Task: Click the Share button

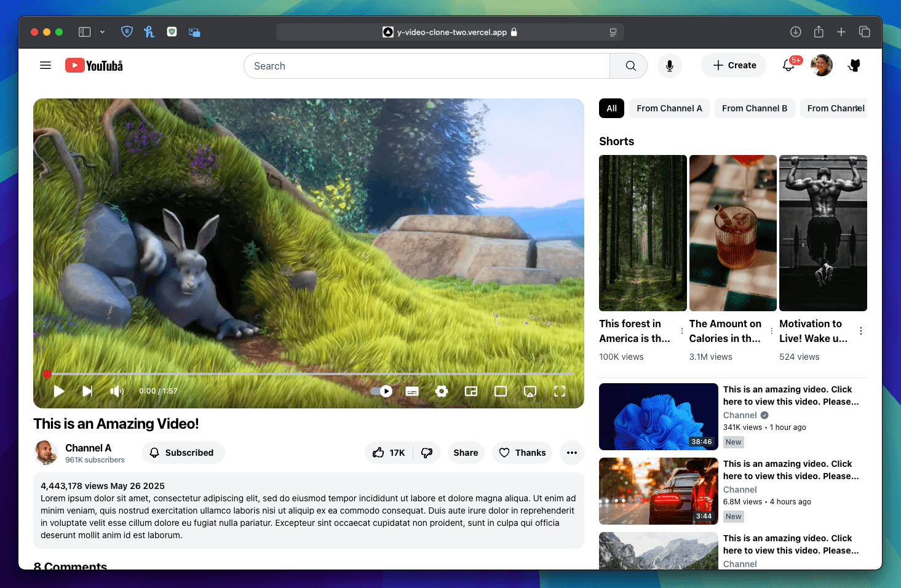Action: [x=466, y=453]
